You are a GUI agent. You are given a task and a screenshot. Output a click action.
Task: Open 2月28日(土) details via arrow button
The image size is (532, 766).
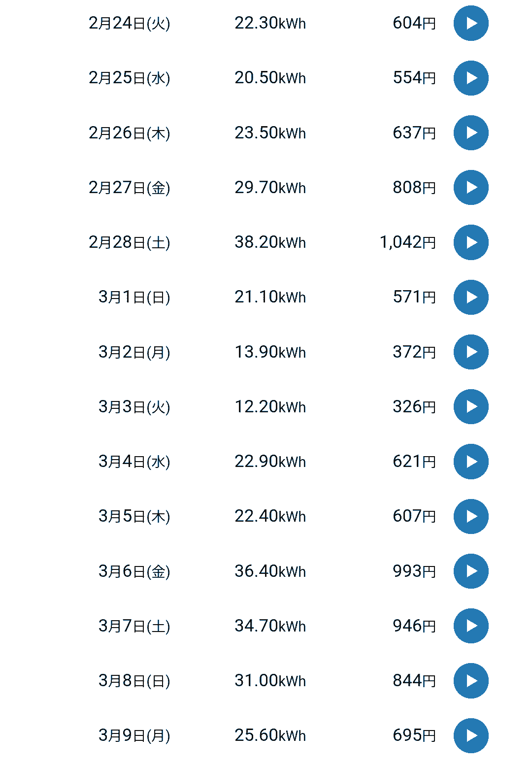pyautogui.click(x=471, y=242)
